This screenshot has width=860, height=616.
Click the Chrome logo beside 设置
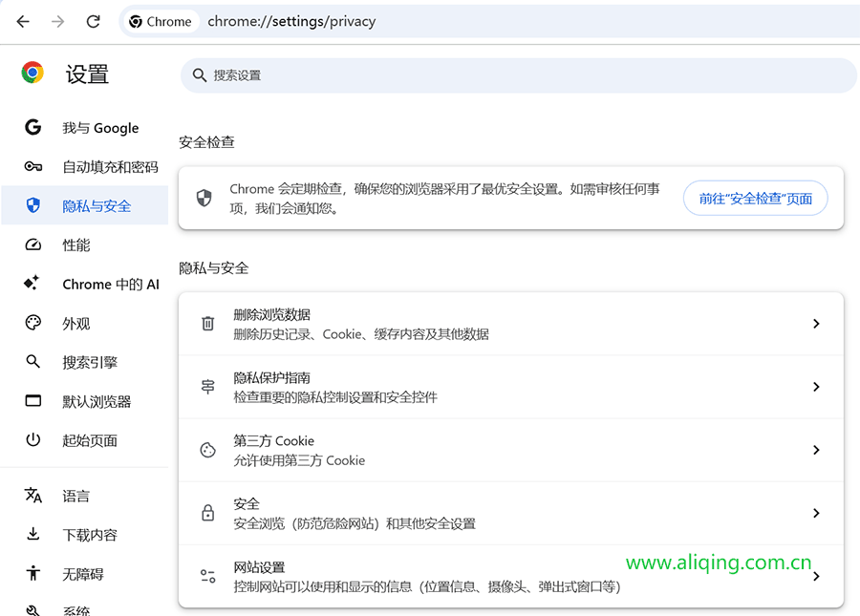32,73
